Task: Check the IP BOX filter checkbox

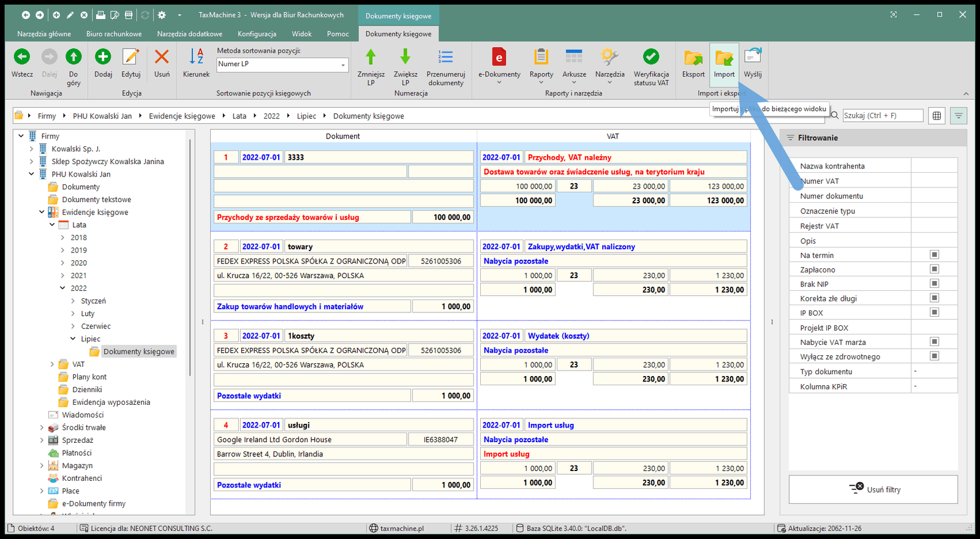Action: [934, 312]
